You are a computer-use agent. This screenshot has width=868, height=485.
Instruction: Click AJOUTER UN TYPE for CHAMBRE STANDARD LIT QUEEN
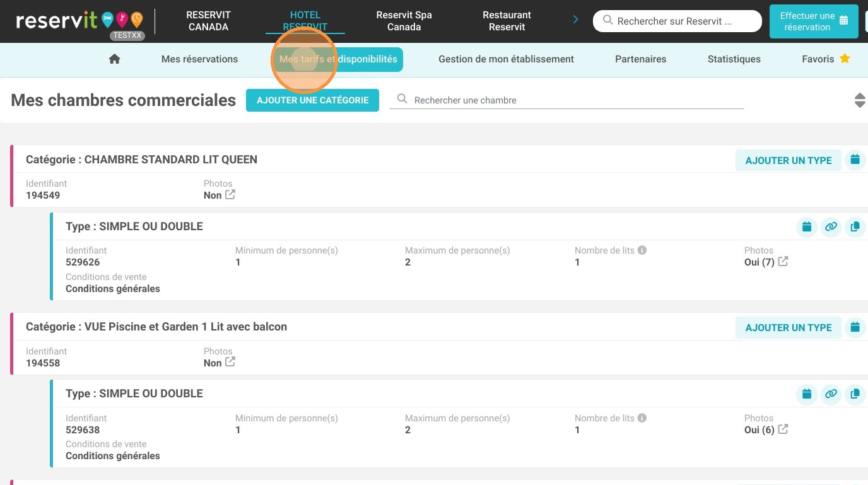pos(789,160)
